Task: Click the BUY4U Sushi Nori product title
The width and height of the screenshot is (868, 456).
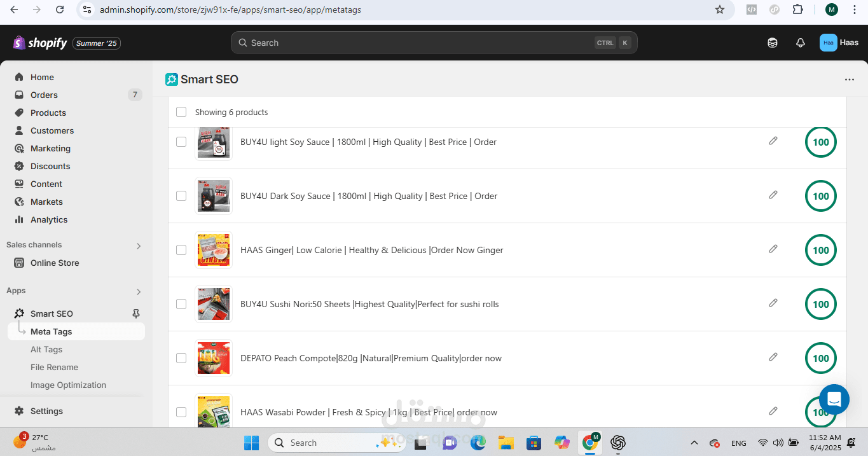Action: pyautogui.click(x=369, y=304)
